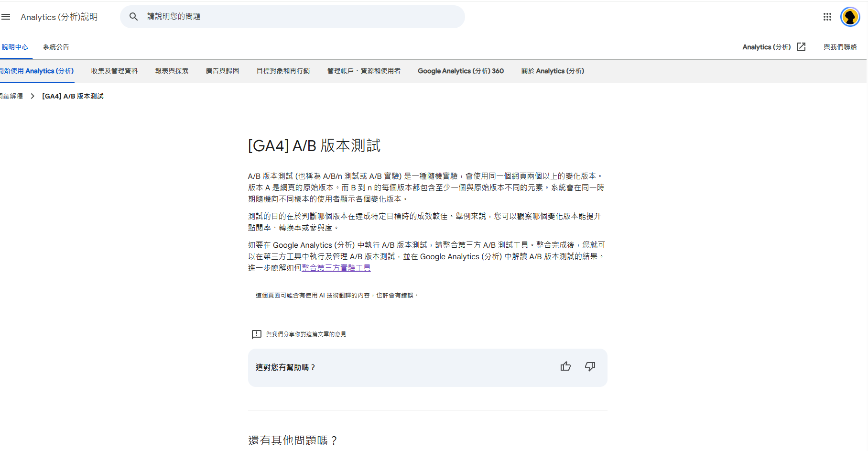The height and width of the screenshot is (451, 868).
Task: Open the 收集及管理資料 menu
Action: click(114, 71)
